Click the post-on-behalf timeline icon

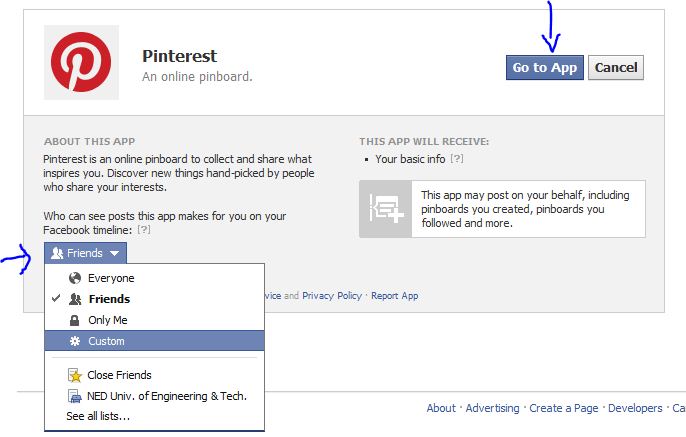tap(385, 209)
